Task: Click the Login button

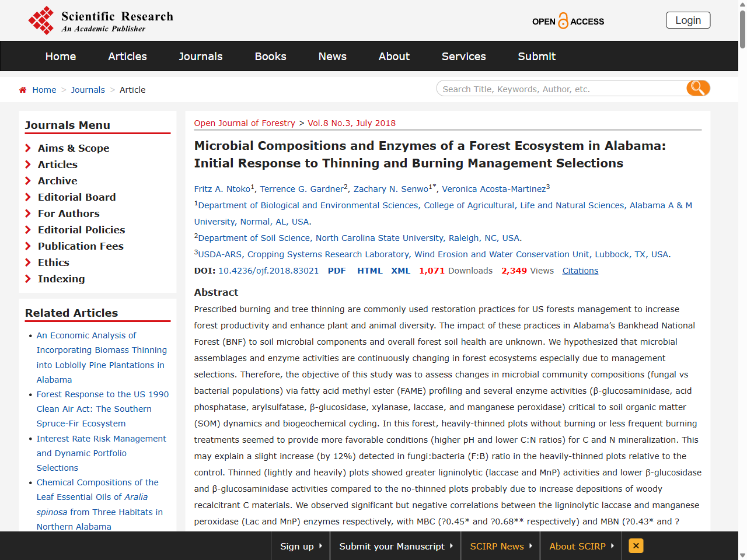Action: [x=688, y=20]
